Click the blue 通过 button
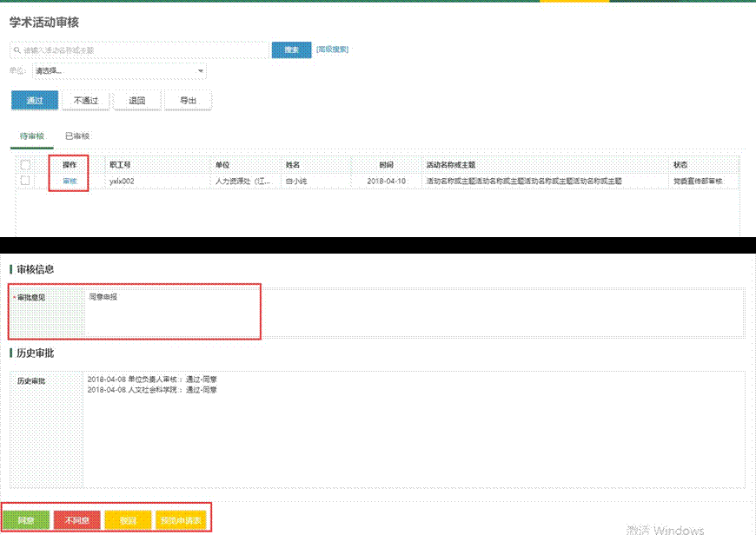The height and width of the screenshot is (535, 756). [x=35, y=101]
